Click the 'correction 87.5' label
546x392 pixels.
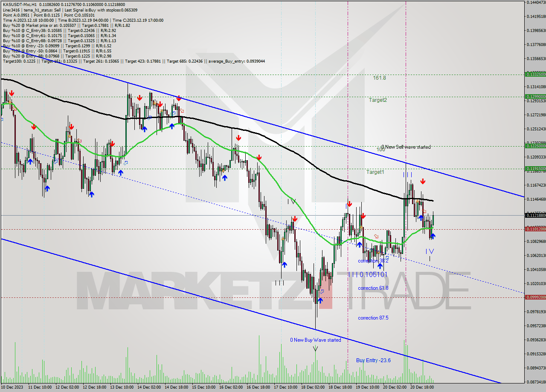click(373, 318)
